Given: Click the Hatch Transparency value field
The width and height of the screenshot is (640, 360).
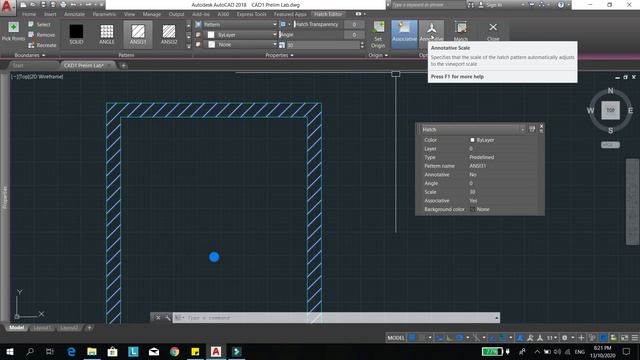Looking at the screenshot, I should (354, 24).
